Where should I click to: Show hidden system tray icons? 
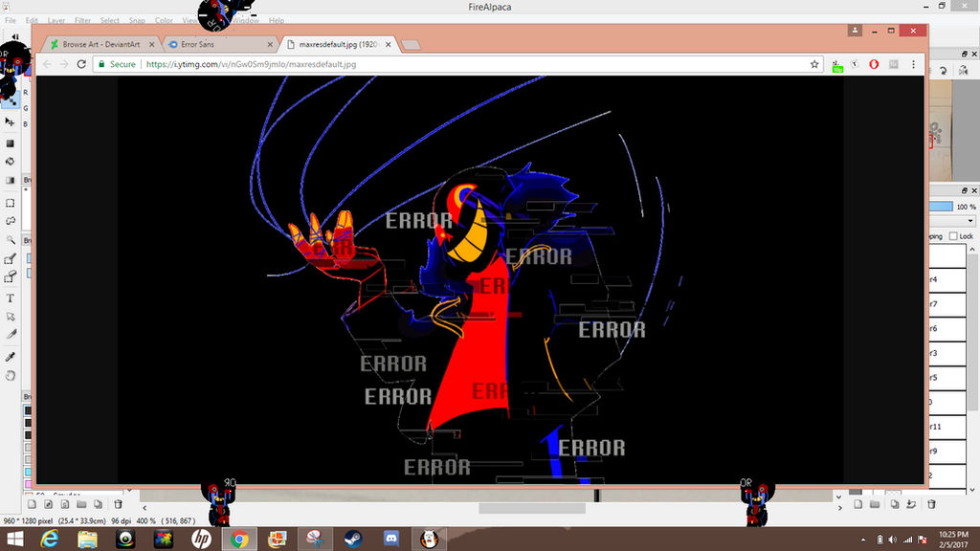[x=863, y=540]
